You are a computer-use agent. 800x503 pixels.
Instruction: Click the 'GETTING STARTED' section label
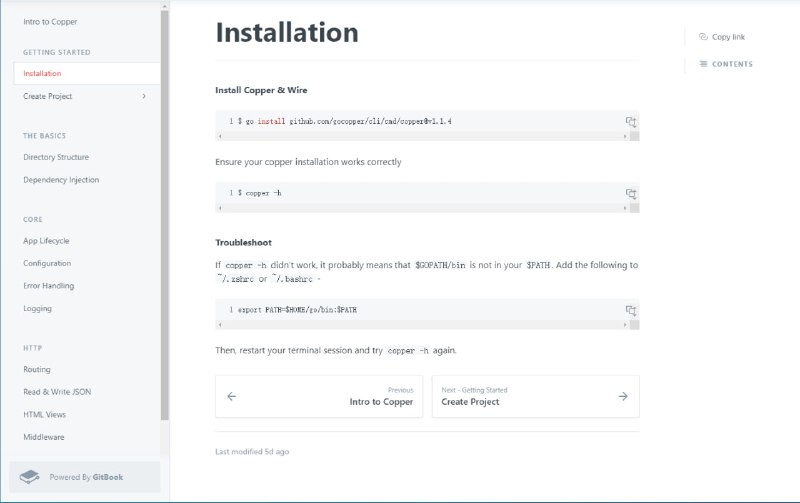coord(57,52)
